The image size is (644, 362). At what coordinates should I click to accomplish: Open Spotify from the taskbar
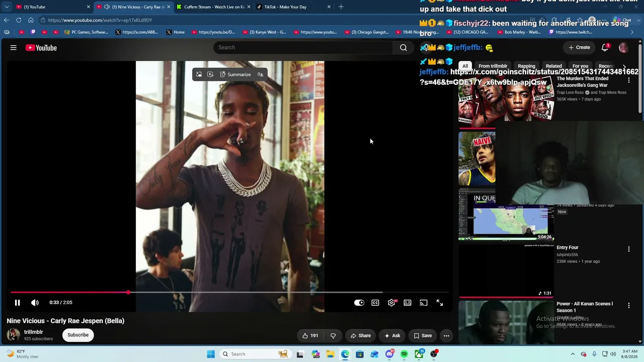point(404,354)
